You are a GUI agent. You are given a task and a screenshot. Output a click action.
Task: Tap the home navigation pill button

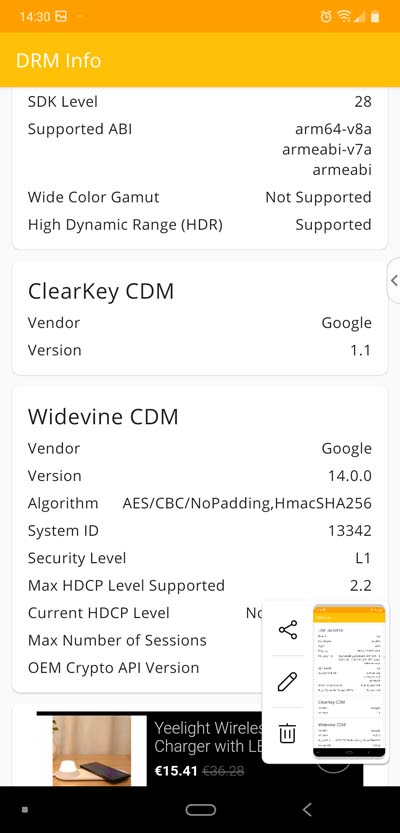pyautogui.click(x=200, y=810)
